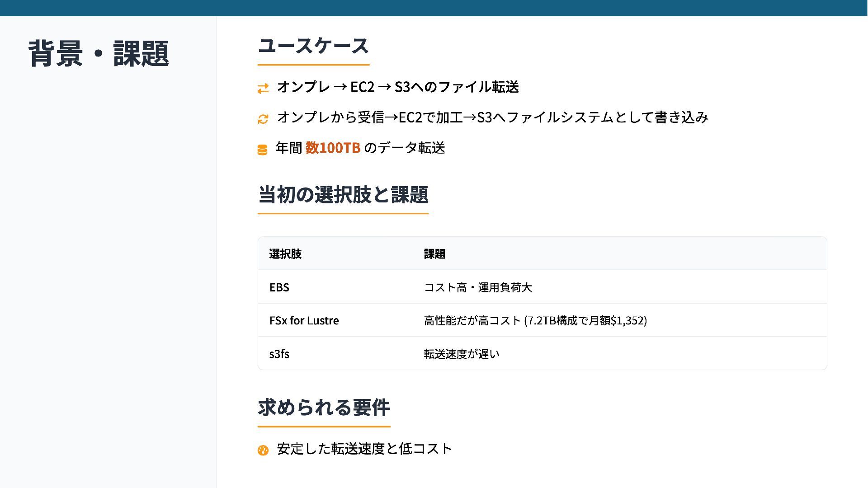
Task: Click the cell mentioning 月額$1,352
Action: click(x=535, y=320)
